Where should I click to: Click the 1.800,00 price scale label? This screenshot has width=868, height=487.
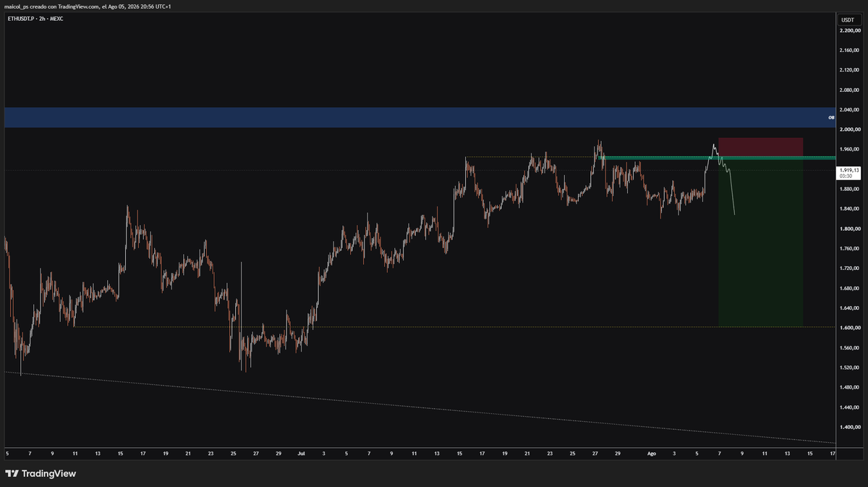coord(849,229)
